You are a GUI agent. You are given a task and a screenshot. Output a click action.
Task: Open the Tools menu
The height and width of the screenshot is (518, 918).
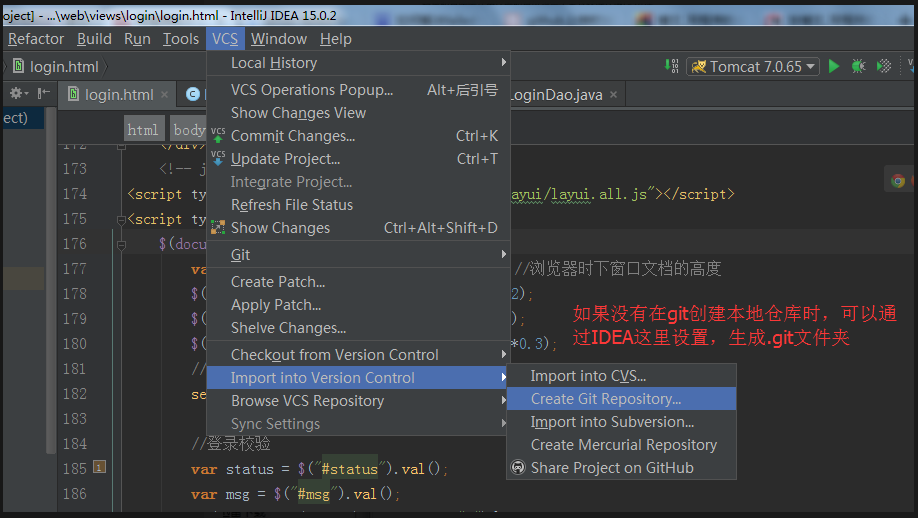180,39
